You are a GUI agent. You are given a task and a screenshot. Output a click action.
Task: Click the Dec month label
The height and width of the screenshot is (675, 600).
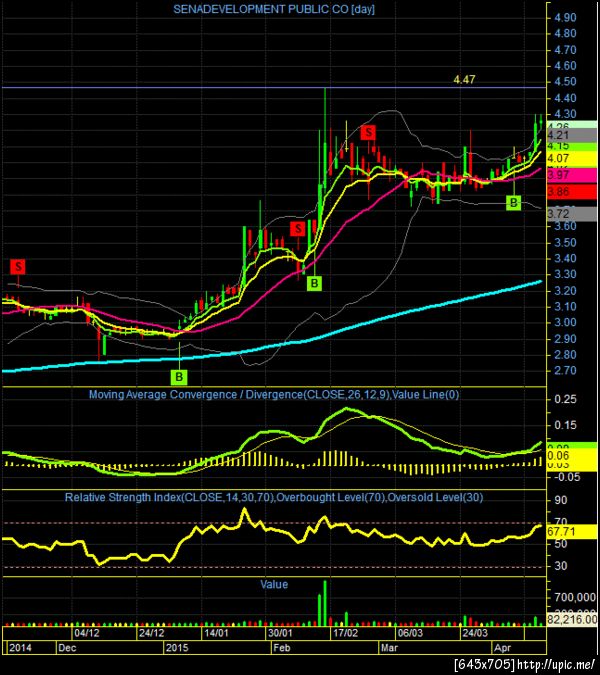click(x=67, y=647)
